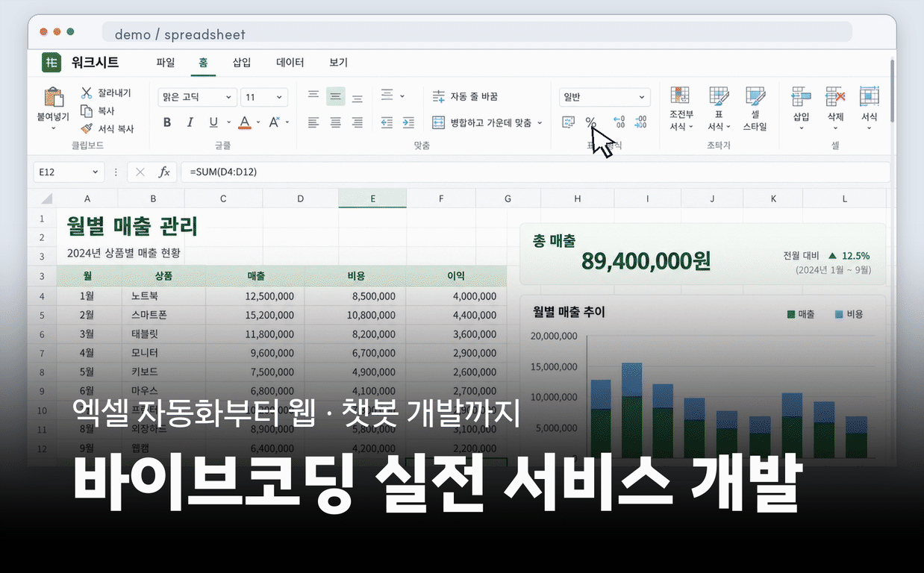Click the formula bar containing =SUM(D4:D12)
Viewport: 924px width, 573px height.
[535, 172]
